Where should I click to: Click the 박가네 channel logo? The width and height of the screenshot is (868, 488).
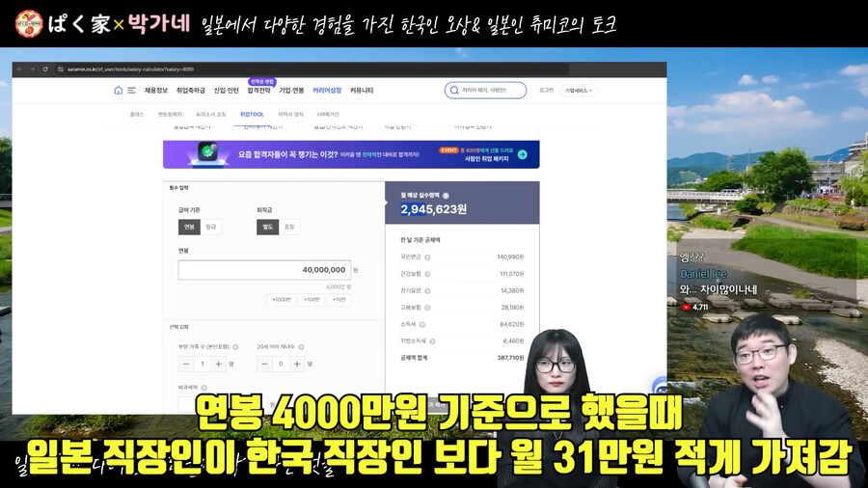29,23
